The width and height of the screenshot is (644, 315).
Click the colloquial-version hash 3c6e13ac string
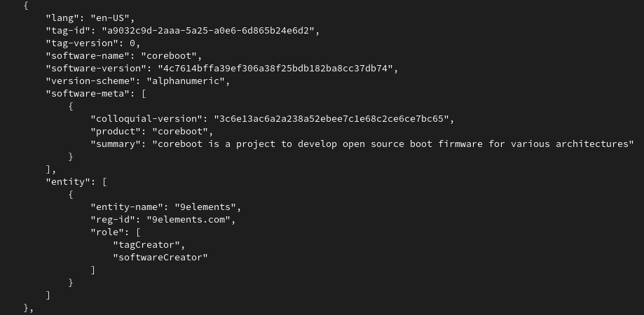pyautogui.click(x=332, y=119)
